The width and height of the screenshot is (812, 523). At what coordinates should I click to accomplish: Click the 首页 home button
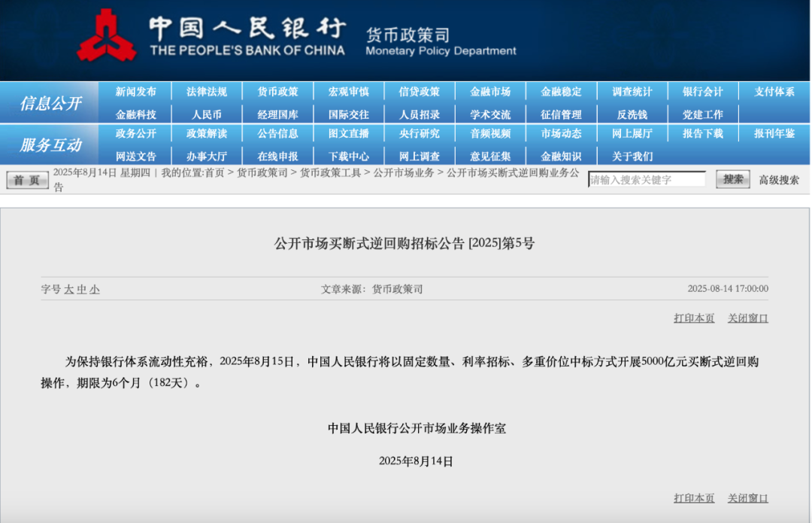[x=27, y=180]
